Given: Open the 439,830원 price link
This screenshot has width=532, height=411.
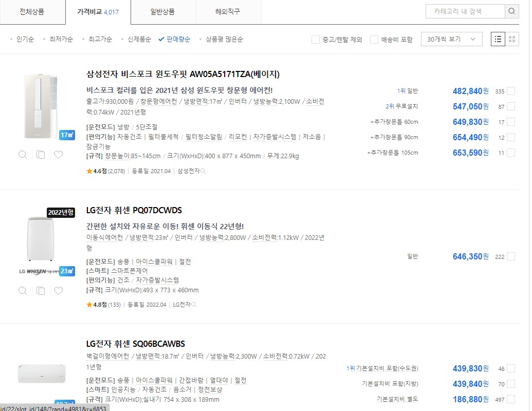Looking at the screenshot, I should point(471,368).
